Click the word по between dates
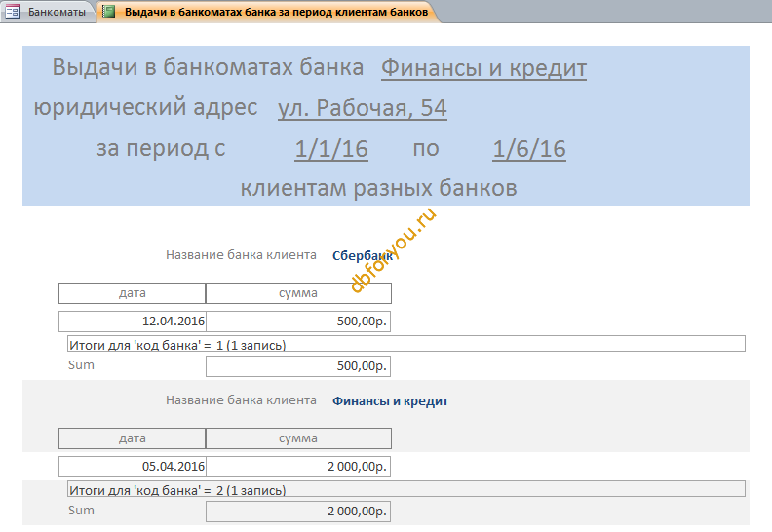Screen dimensions: 772x532 click(x=426, y=149)
